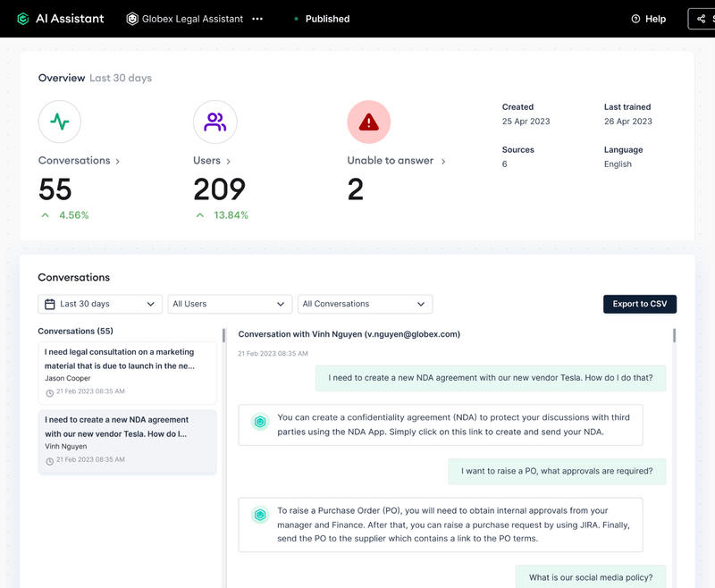Click the AI Assistant logo icon
This screenshot has width=715, height=588.
22,18
